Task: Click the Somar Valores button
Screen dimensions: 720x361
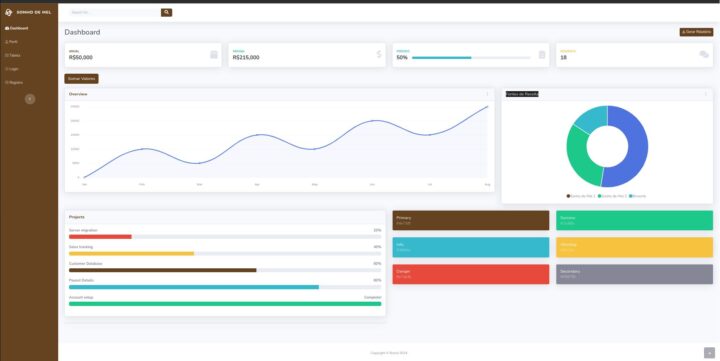Action: tap(81, 79)
